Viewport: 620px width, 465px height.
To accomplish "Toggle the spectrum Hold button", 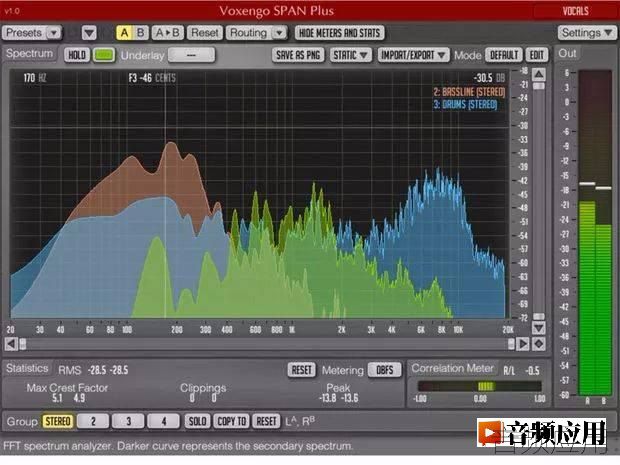I will 77,55.
